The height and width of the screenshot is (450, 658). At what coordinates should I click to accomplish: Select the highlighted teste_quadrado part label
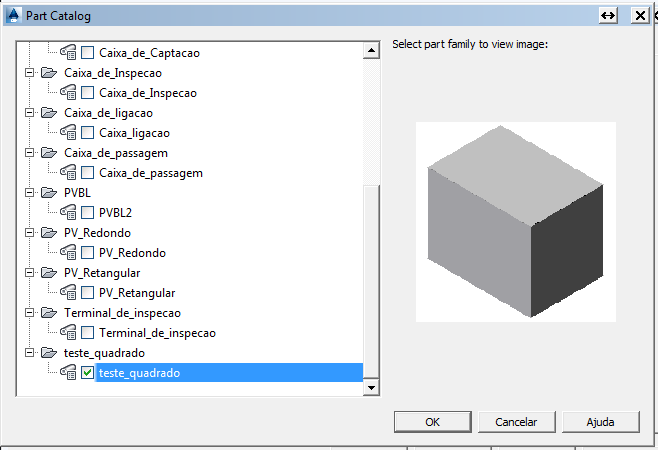coord(139,373)
